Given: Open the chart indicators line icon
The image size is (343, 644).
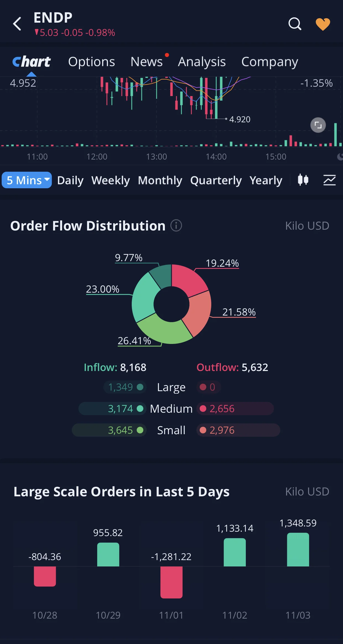Looking at the screenshot, I should pyautogui.click(x=329, y=180).
